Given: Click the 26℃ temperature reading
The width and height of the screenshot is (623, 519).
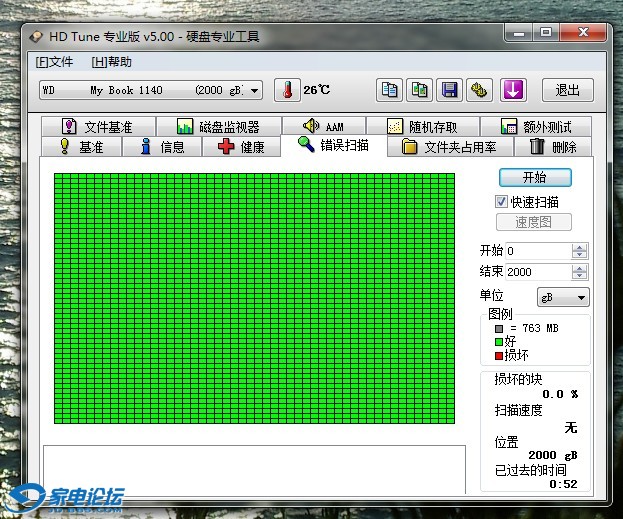Looking at the screenshot, I should 317,90.
